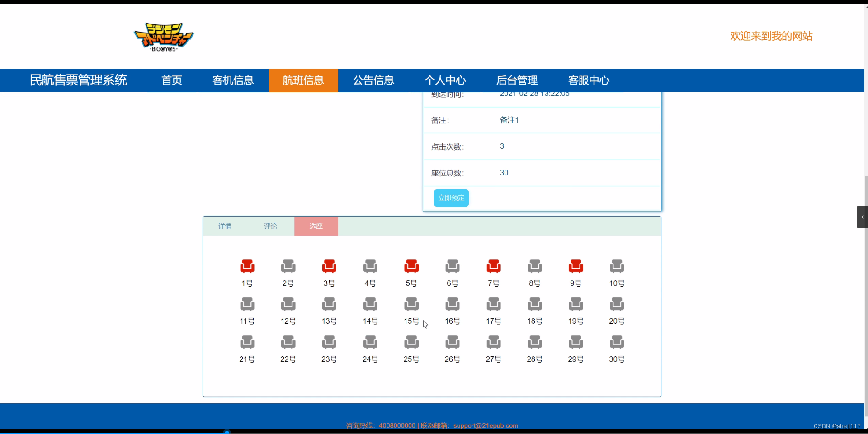Select seat icon 24号
Viewport: 868px width, 434px height.
[370, 342]
